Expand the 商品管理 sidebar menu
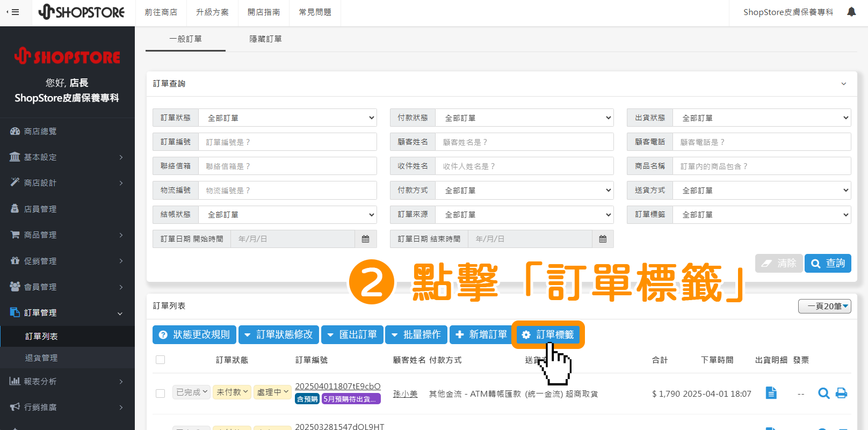Screen dimensions: 868x430 (x=67, y=235)
